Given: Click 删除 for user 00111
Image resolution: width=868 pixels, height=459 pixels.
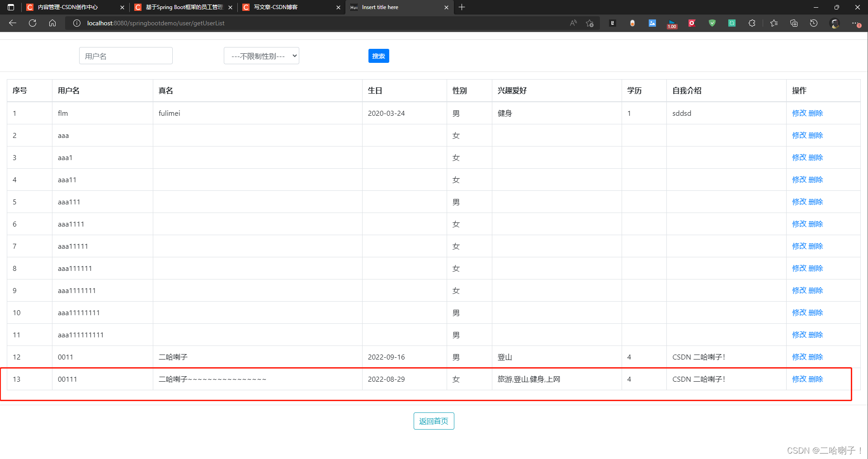Looking at the screenshot, I should point(816,379).
